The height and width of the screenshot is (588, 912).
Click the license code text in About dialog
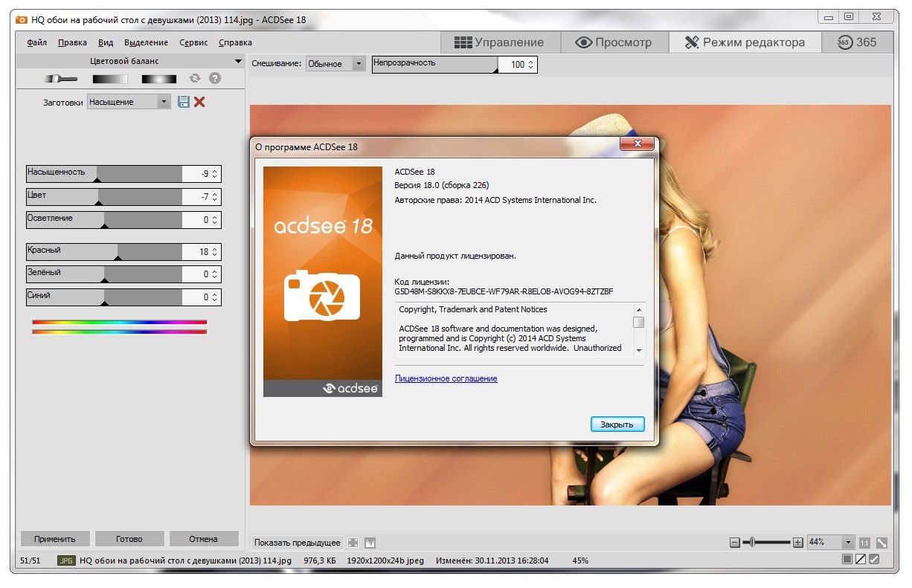tap(504, 291)
